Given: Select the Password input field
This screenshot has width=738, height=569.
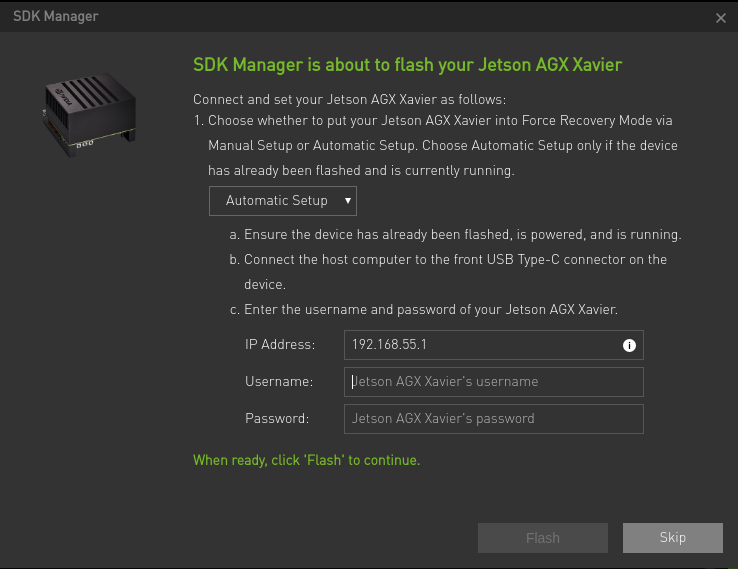Looking at the screenshot, I should 493,419.
